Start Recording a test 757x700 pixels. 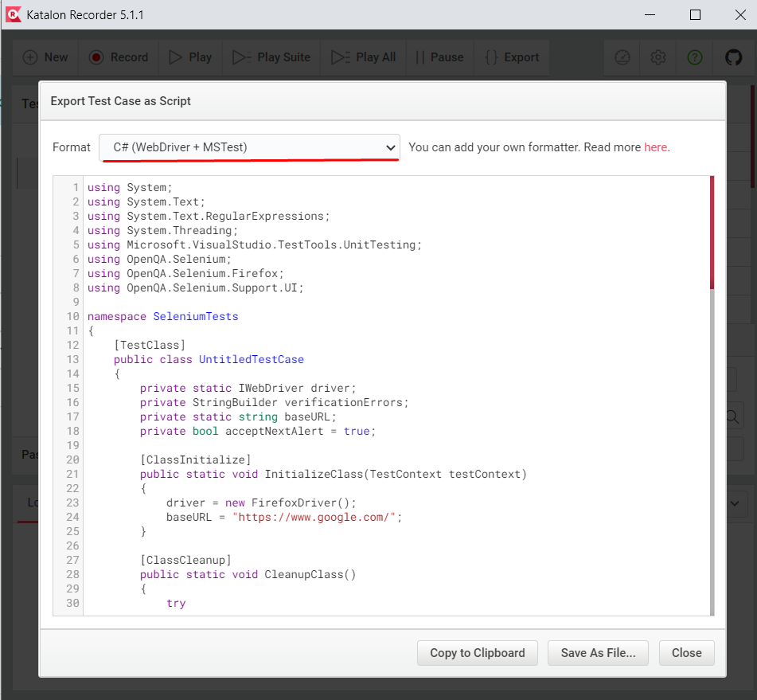click(118, 57)
